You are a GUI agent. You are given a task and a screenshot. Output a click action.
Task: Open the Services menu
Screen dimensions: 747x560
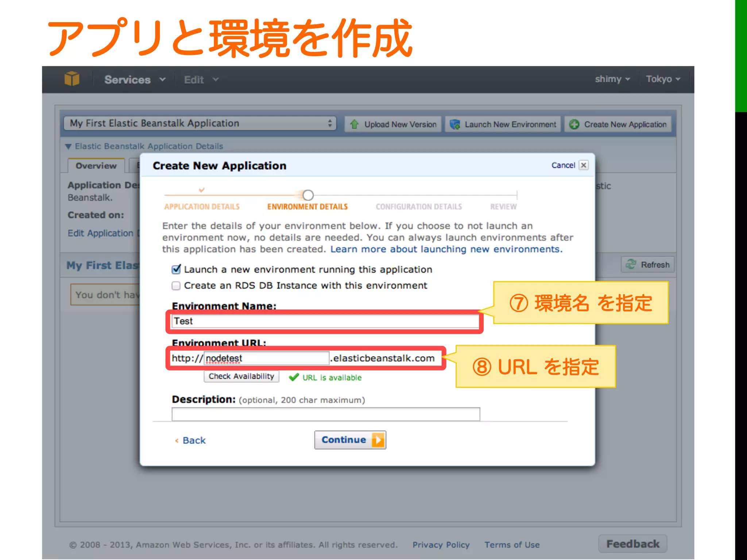tap(135, 79)
